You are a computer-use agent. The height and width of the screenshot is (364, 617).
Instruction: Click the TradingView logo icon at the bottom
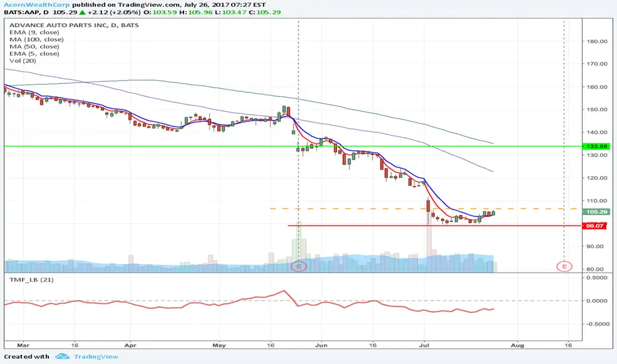click(x=62, y=357)
